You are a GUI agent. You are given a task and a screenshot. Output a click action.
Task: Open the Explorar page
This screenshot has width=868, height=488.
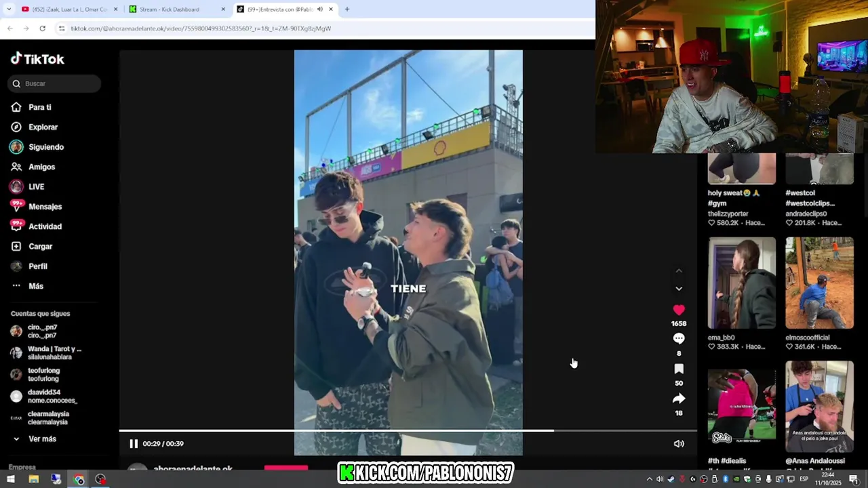[35, 127]
